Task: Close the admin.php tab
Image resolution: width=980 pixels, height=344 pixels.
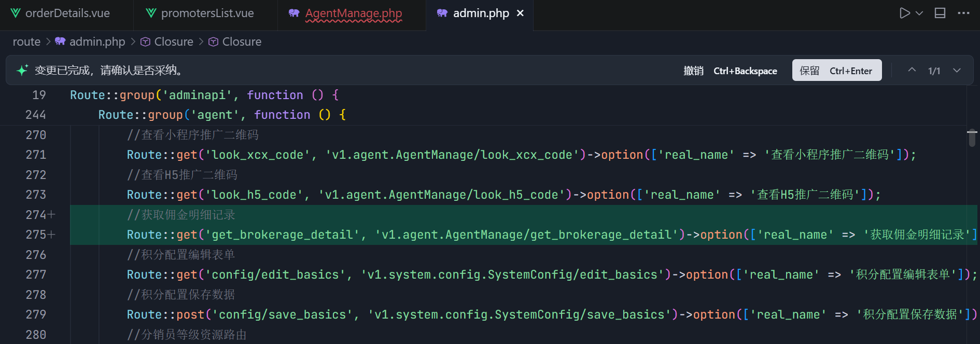Action: tap(520, 13)
